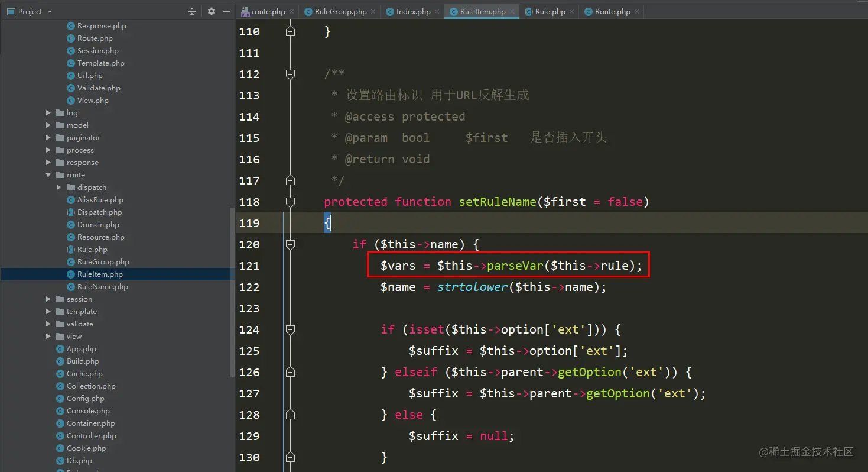
Task: Click the Cookie.php file icon
Action: click(x=61, y=448)
